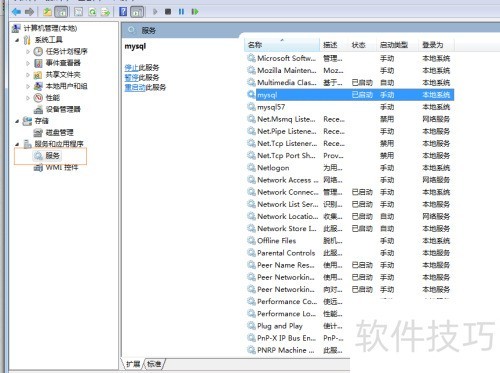Viewport: 500px width, 373px height.
Task: Select the PnP-X IP Bus En... service
Action: click(x=295, y=338)
